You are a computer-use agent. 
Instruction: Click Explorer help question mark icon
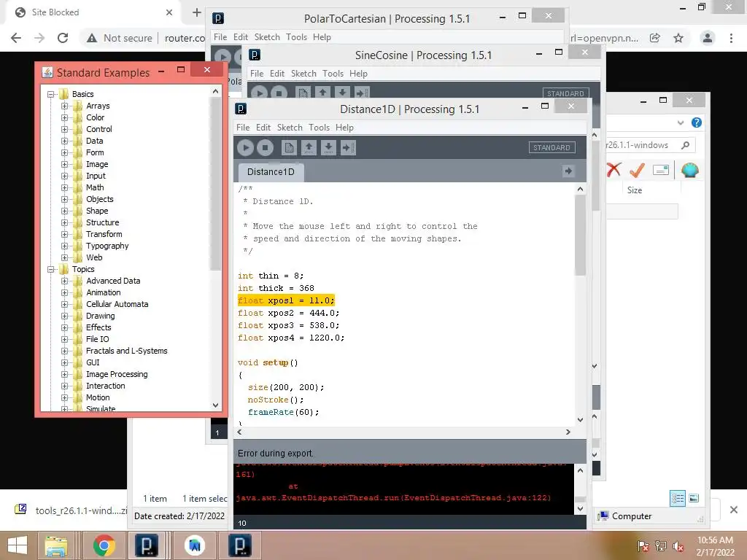tap(697, 122)
